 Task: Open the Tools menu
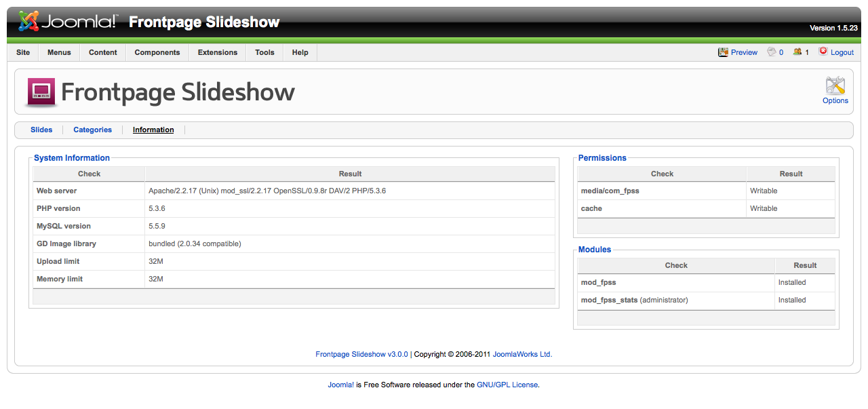[264, 52]
